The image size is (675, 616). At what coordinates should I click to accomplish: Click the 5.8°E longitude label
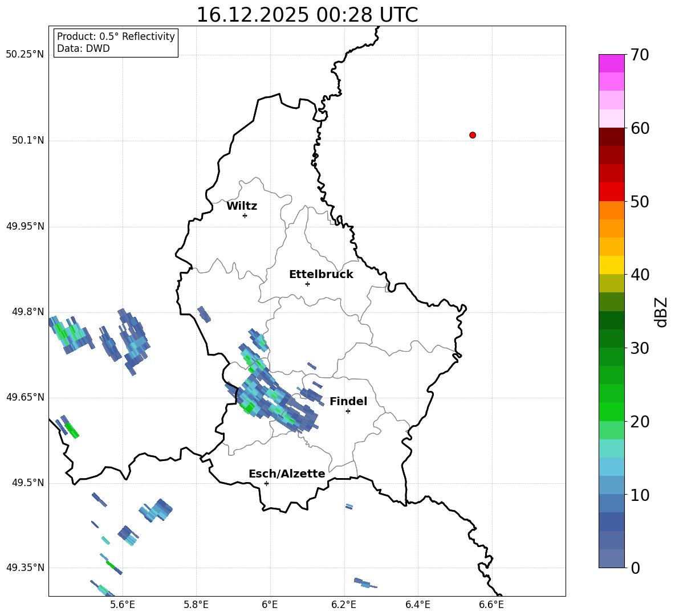pos(196,605)
